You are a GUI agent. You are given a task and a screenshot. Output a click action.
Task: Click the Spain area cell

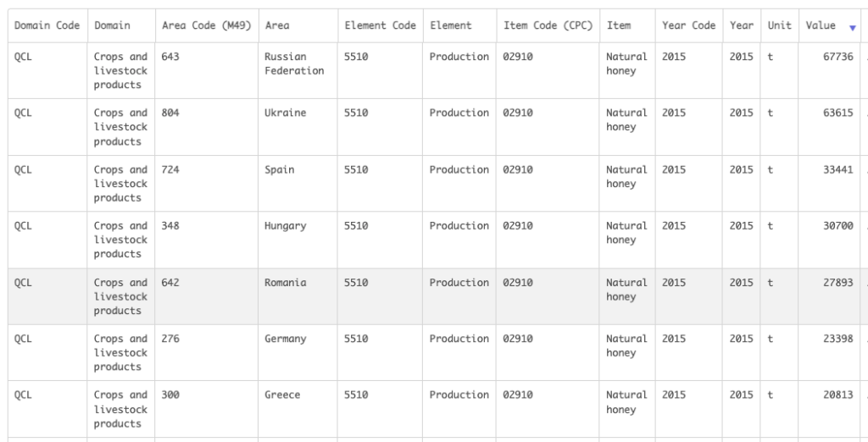(x=280, y=169)
